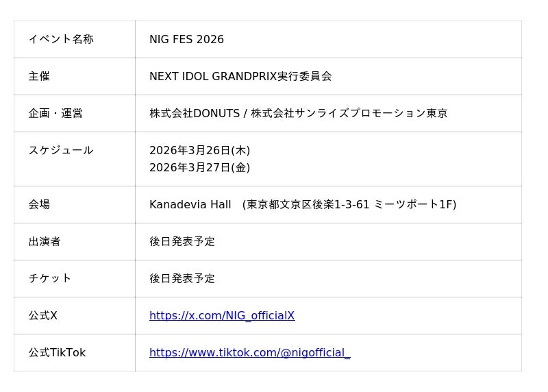The image size is (548, 392).
Task: Open the official X account link
Action: pyautogui.click(x=222, y=316)
